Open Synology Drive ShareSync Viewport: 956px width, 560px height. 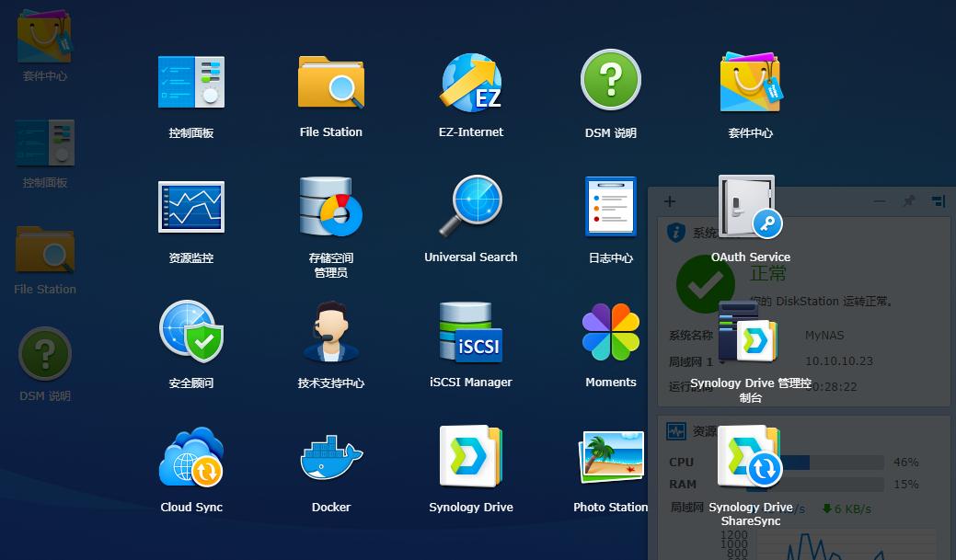coord(750,456)
